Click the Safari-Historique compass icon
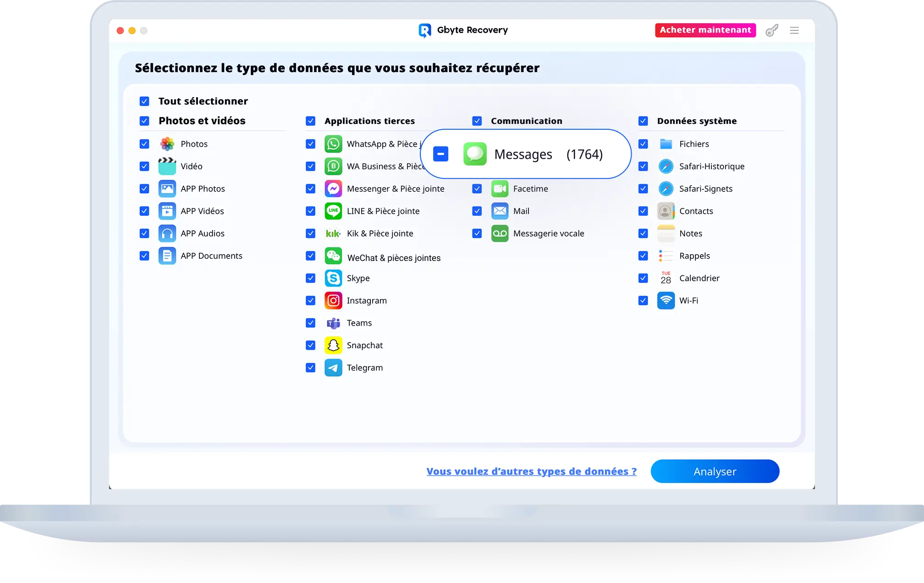This screenshot has width=924, height=583. tap(665, 166)
